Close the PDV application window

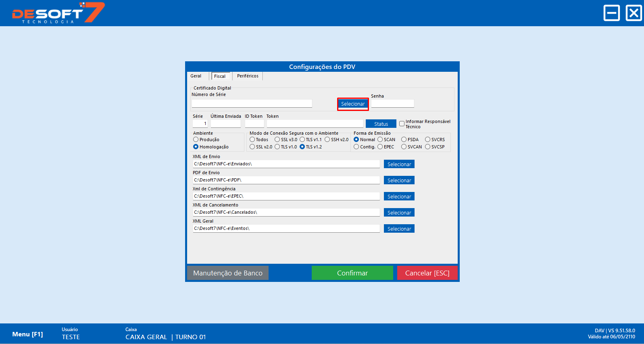[634, 13]
